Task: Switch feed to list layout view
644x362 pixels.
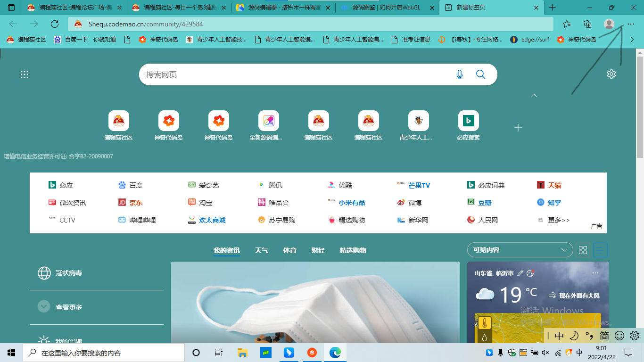Action: pyautogui.click(x=601, y=250)
